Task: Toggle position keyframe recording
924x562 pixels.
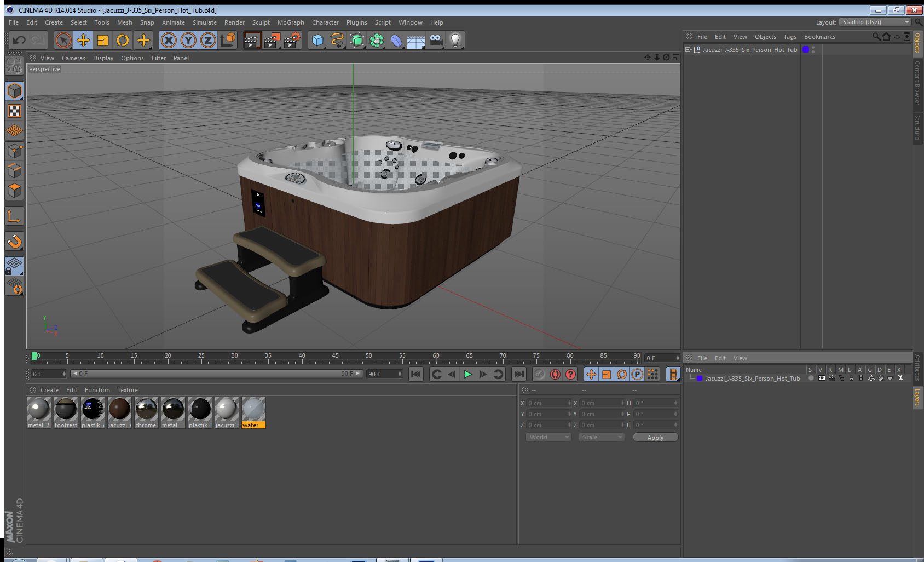Action: (x=591, y=374)
